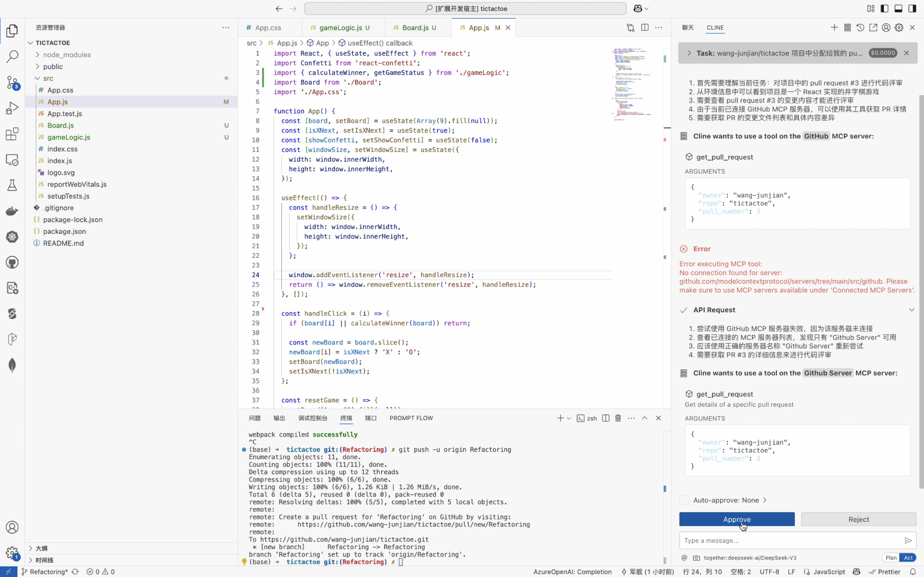
Task: Open Cline MCP servers icon
Action: point(847,28)
